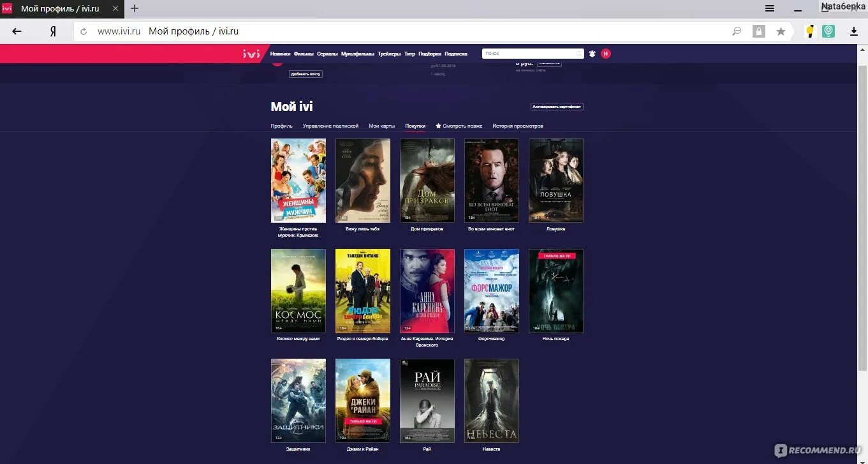Open the Дом призраков poster
This screenshot has height=464, width=868.
pos(427,181)
